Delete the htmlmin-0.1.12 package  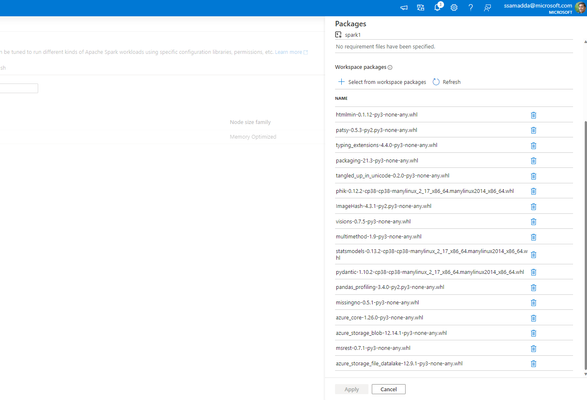533,115
